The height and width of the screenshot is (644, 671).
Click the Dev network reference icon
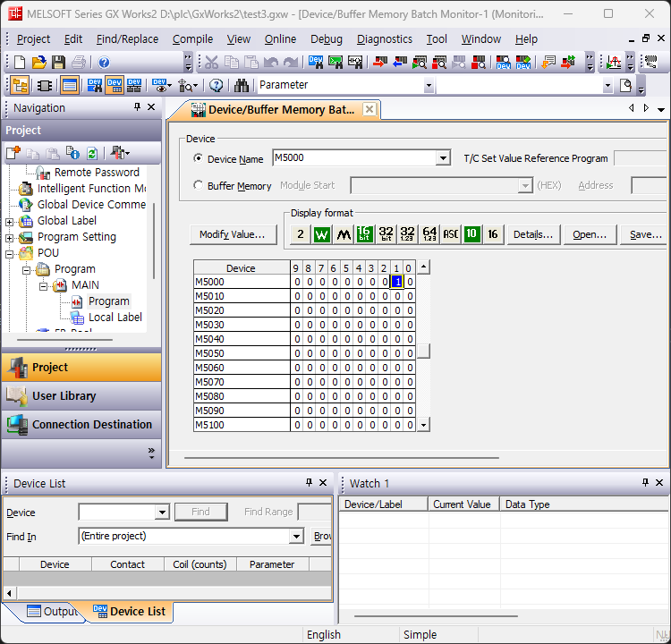[134, 85]
